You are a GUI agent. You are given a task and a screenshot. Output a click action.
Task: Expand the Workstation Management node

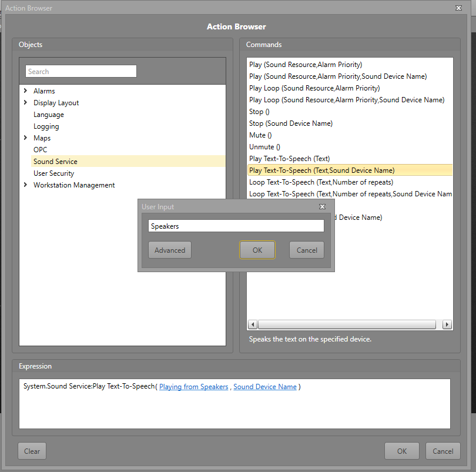25,185
